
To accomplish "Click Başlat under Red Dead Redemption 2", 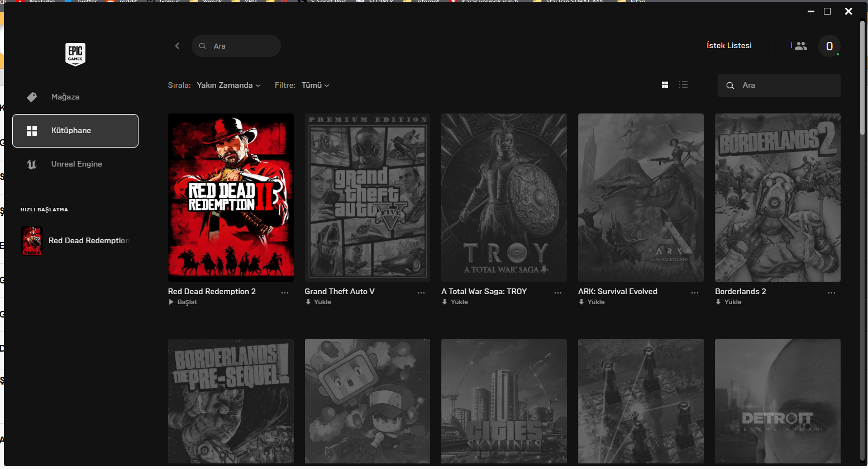I will pos(183,302).
